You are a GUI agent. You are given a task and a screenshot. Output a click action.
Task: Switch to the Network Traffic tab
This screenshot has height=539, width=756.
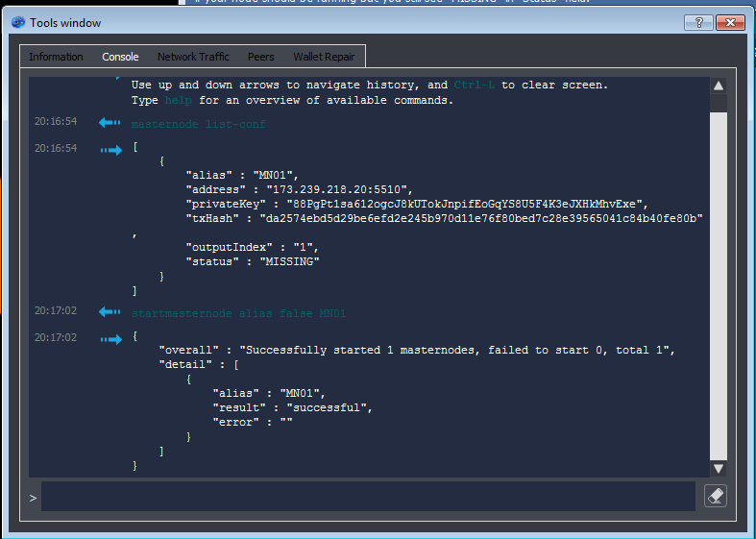pyautogui.click(x=193, y=57)
